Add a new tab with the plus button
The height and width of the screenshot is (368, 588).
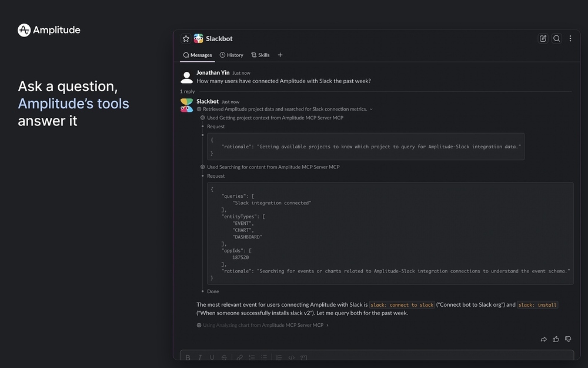pos(280,55)
